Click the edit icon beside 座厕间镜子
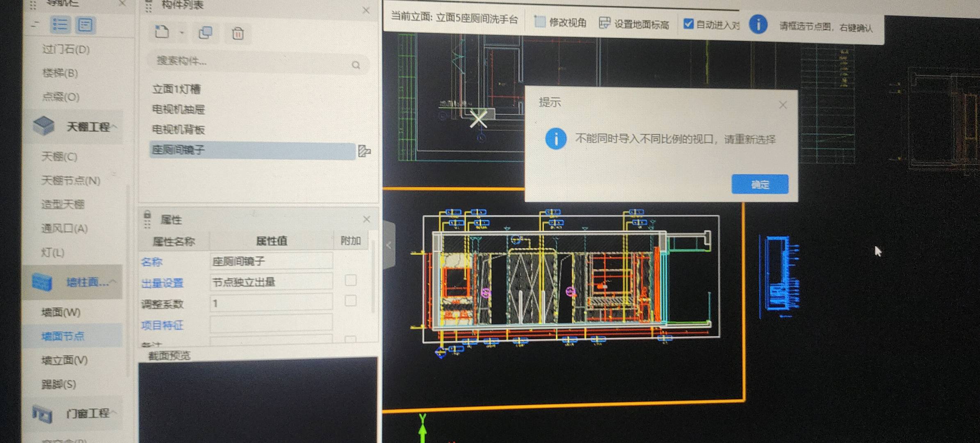This screenshot has width=980, height=443. point(364,151)
